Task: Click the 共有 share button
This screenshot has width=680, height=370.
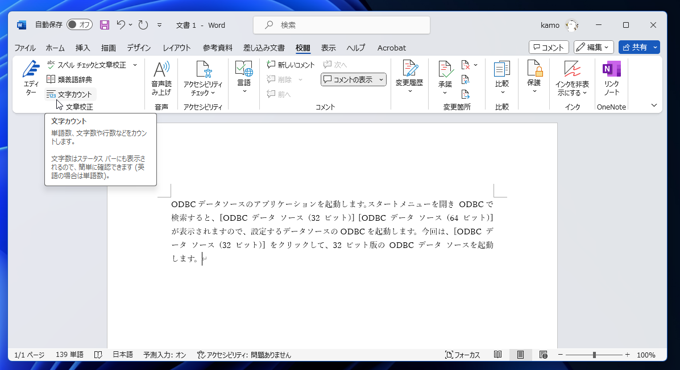Action: point(635,47)
